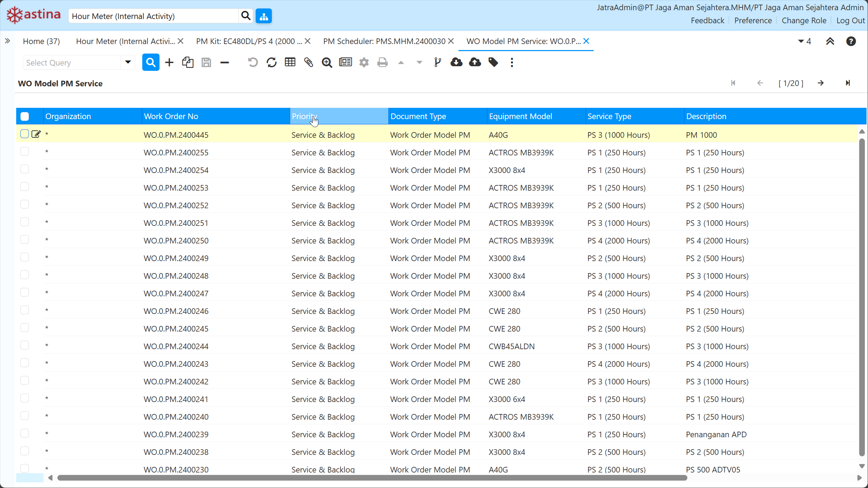868x488 pixels.
Task: Open the Select Query dropdown
Action: click(x=128, y=62)
